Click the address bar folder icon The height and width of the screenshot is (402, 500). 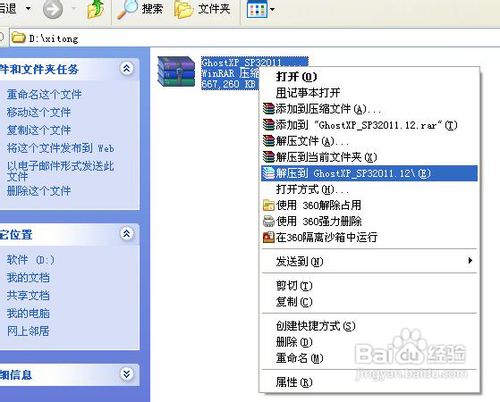point(18,38)
